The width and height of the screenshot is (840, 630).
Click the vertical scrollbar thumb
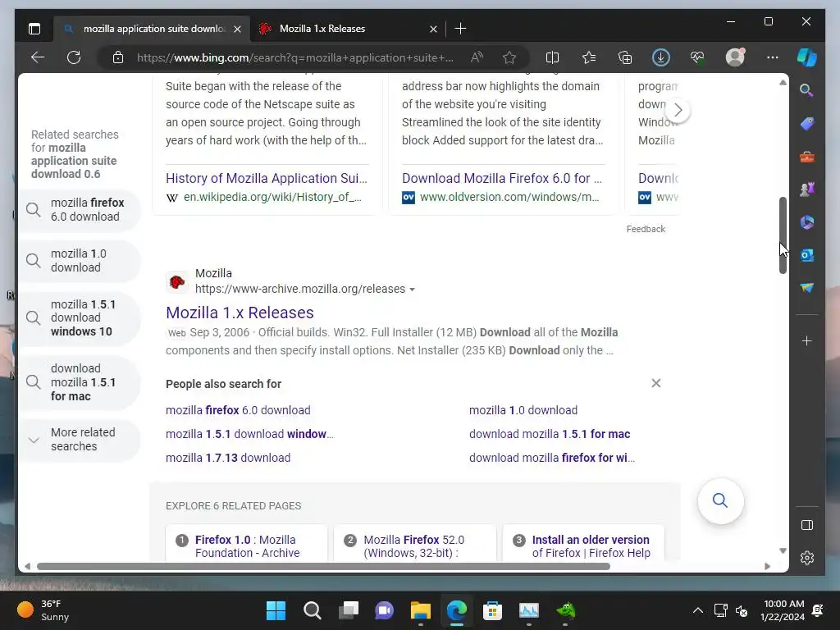(x=783, y=235)
